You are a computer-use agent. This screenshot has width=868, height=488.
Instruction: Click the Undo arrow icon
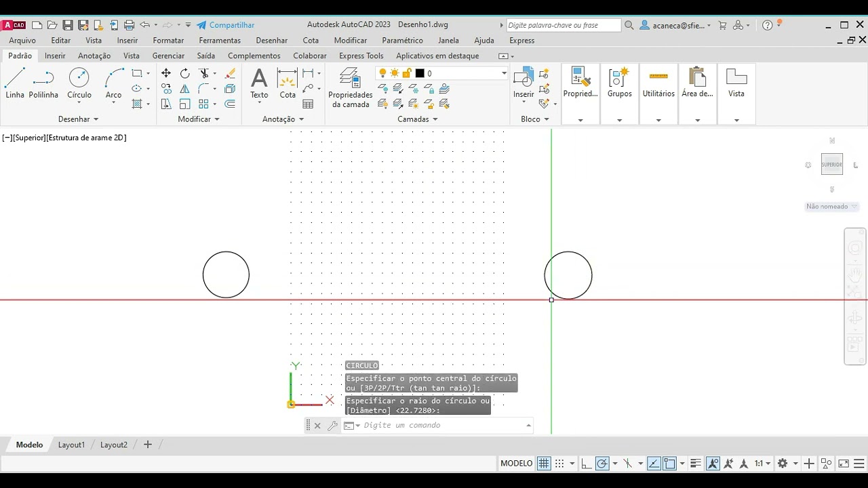pyautogui.click(x=144, y=25)
